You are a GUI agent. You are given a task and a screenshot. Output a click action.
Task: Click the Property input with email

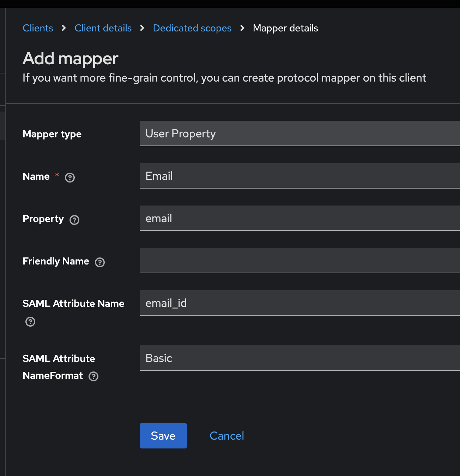tap(300, 218)
